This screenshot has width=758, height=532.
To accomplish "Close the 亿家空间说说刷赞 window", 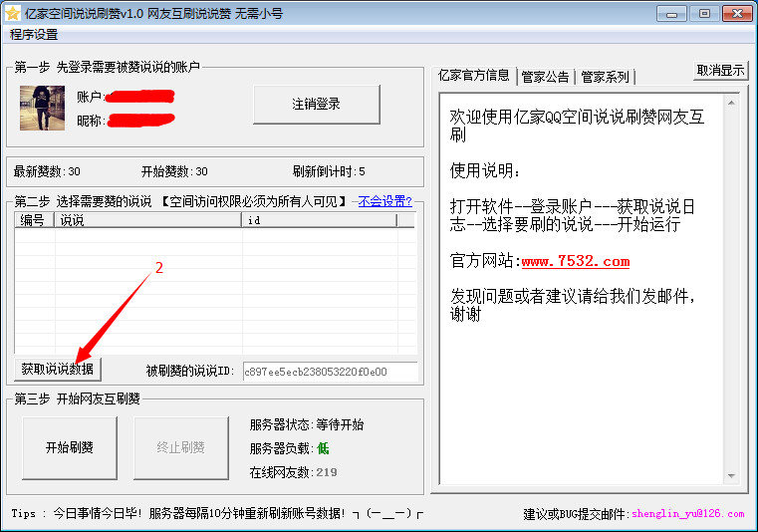I will [737, 14].
